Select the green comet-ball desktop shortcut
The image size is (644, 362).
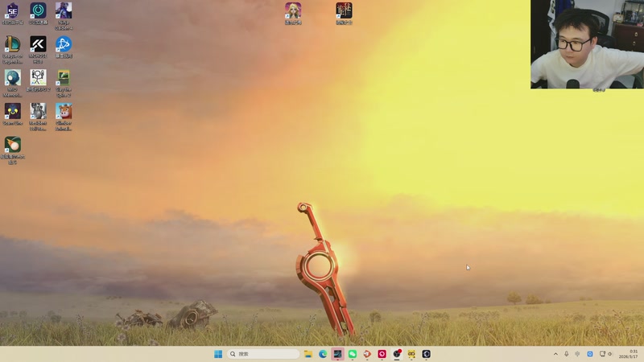click(x=13, y=150)
